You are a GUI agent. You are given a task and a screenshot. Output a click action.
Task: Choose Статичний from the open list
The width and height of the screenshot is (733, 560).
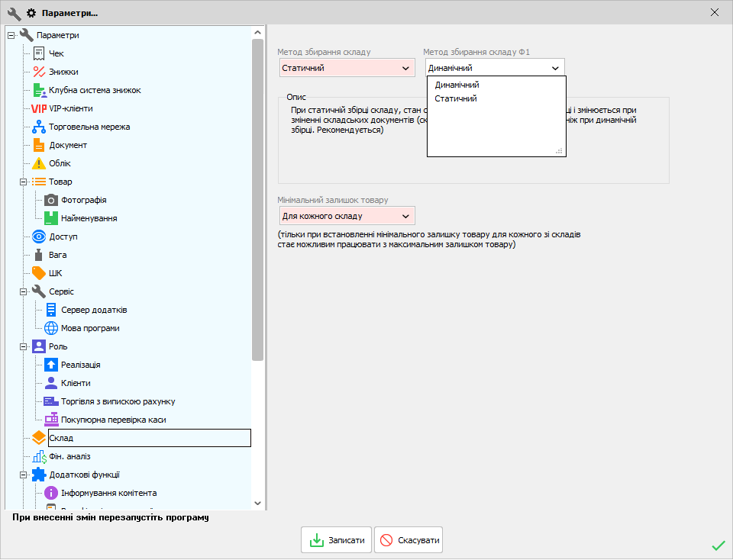pos(456,98)
